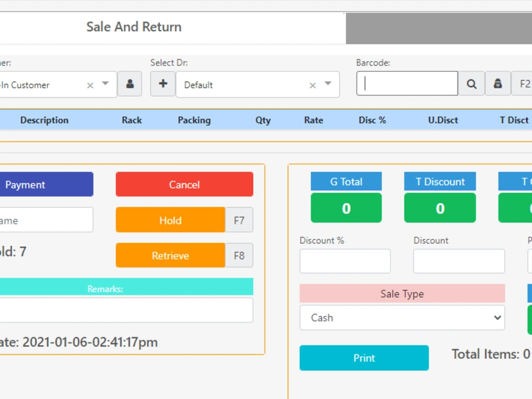The image size is (532, 399).
Task: Click the T Disct column header
Action: tap(514, 120)
